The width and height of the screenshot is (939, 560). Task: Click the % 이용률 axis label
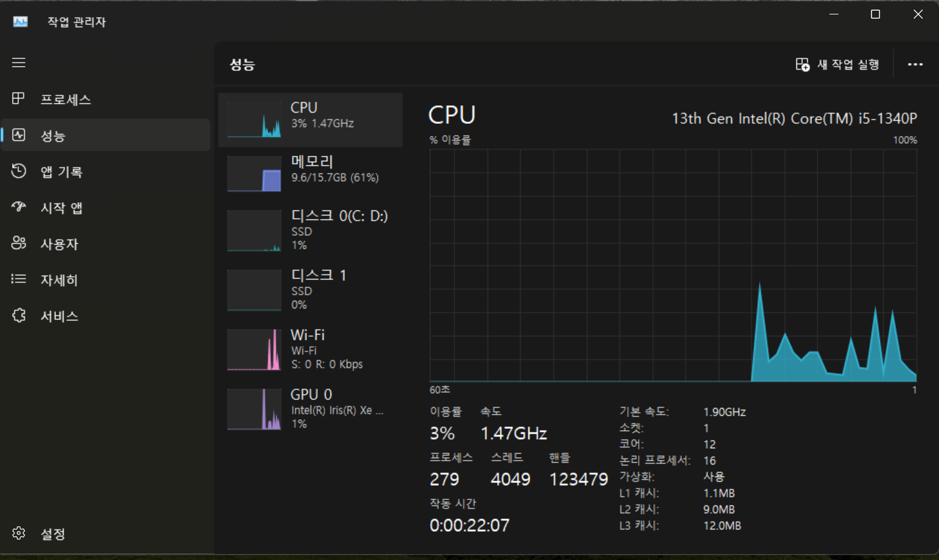click(450, 140)
